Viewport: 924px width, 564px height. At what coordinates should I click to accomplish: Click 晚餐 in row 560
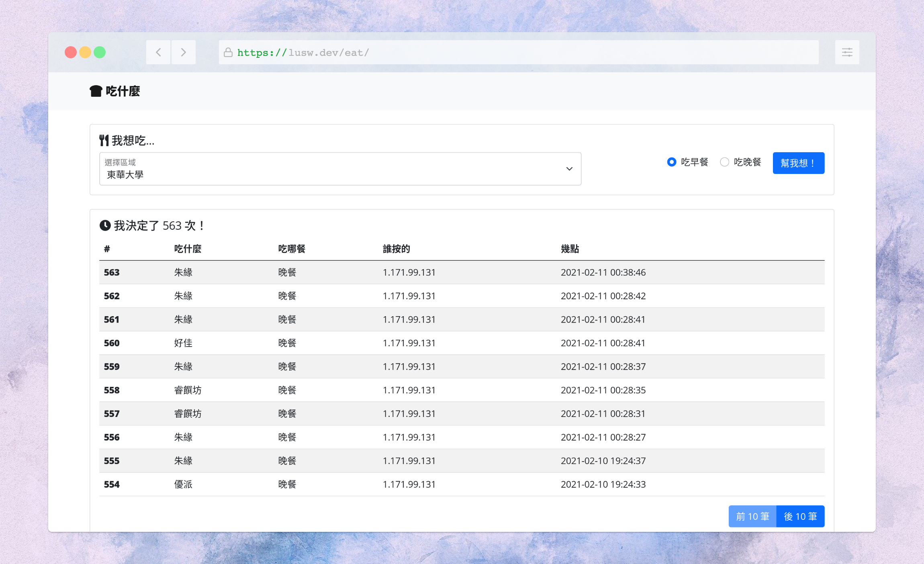(287, 343)
